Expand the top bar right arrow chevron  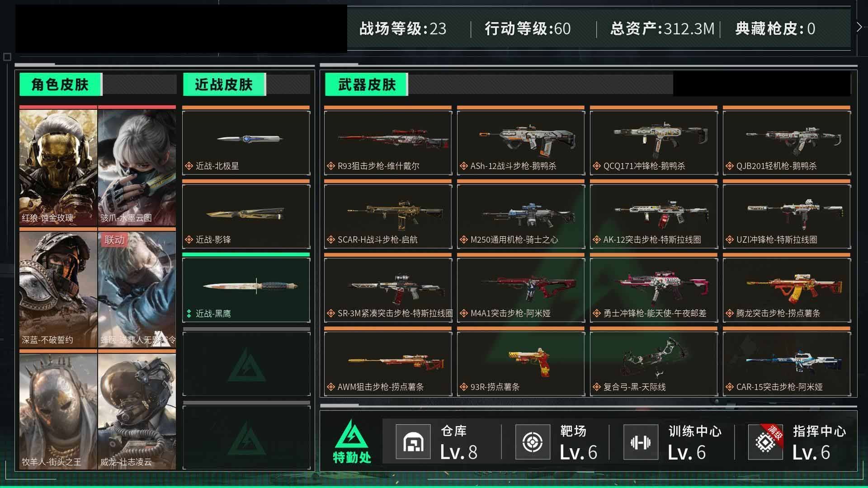coord(859,27)
